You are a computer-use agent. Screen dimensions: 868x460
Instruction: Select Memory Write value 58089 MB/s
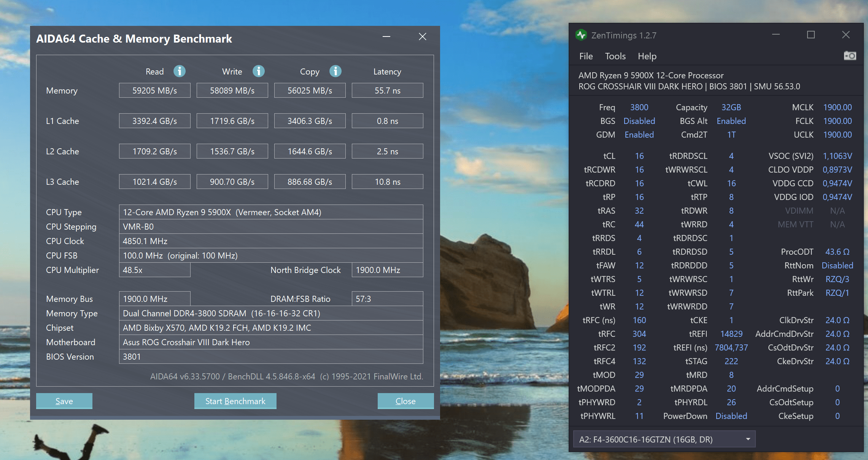232,90
